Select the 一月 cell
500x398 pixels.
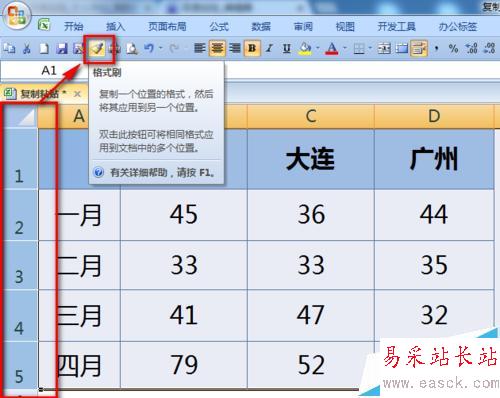80,215
